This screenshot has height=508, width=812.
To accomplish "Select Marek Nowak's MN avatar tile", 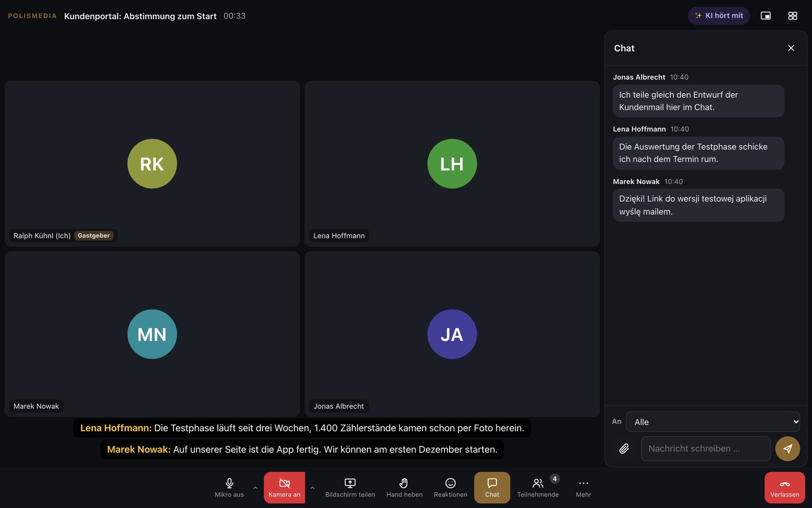I will 152,334.
